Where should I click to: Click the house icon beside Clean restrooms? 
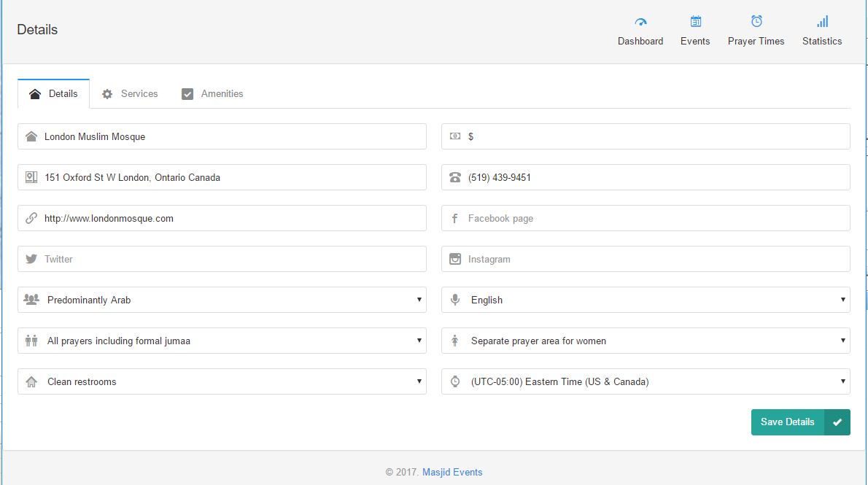(31, 381)
